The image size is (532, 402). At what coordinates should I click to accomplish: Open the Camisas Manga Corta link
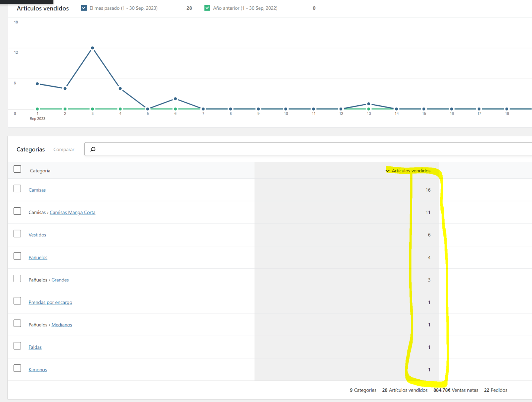pos(73,213)
